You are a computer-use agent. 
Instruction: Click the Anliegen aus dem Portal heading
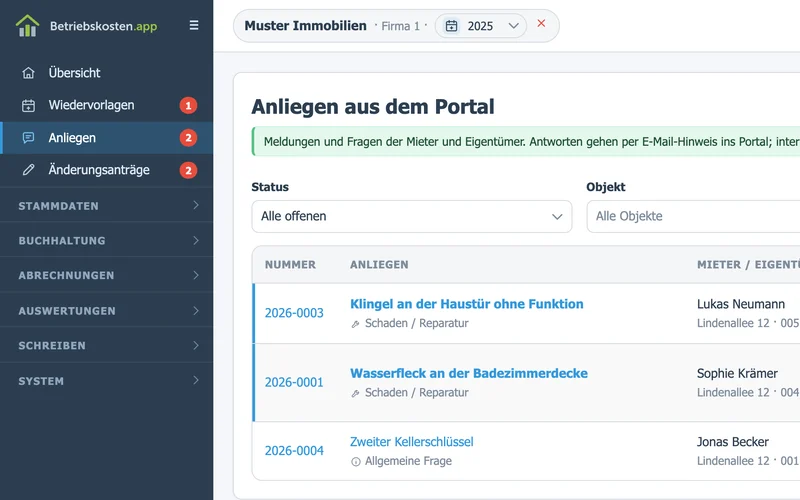[373, 107]
